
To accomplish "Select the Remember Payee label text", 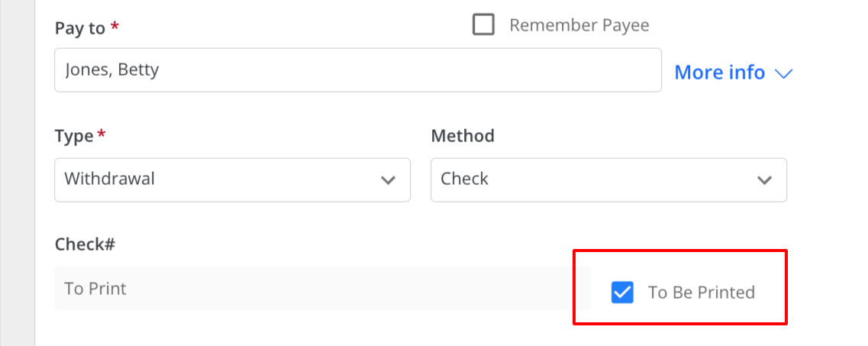I will coord(579,25).
